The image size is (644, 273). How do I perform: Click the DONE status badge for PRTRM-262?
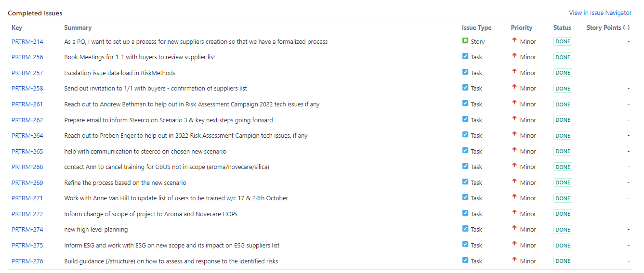tap(563, 120)
